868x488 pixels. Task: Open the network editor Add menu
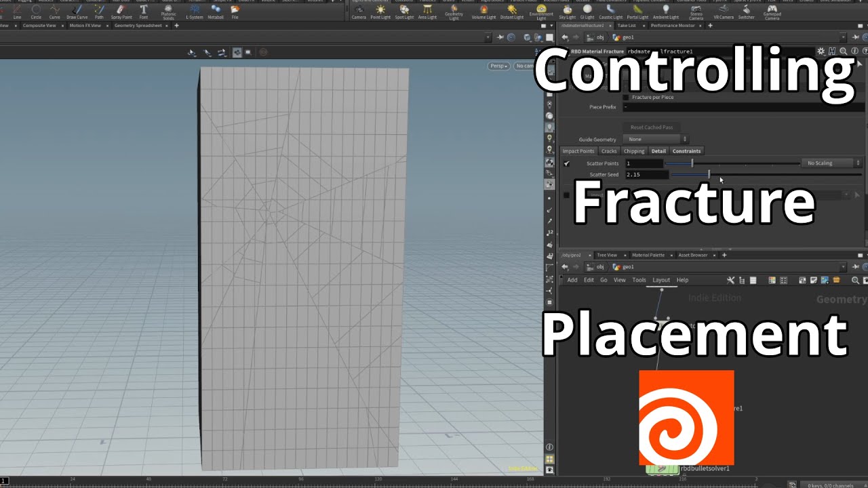(x=572, y=280)
